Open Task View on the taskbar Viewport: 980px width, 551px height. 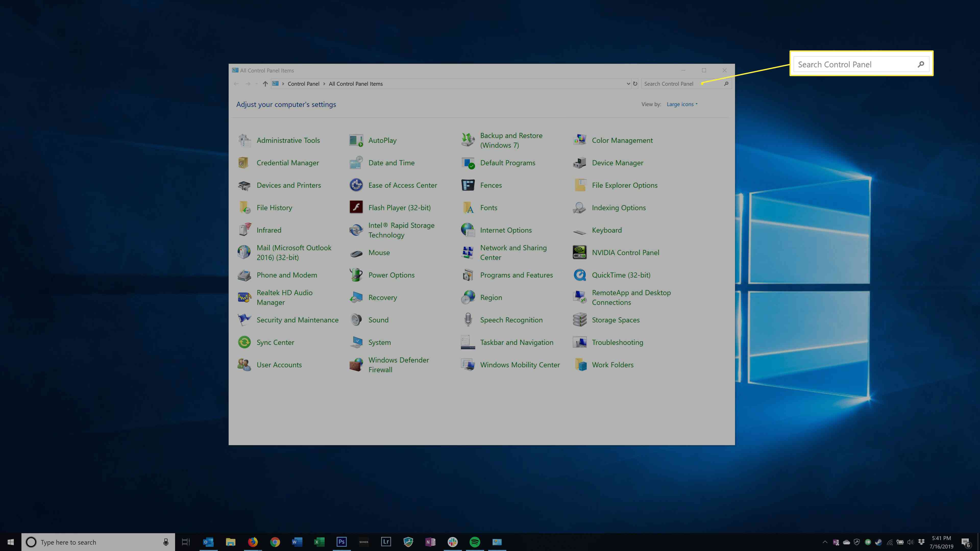click(x=185, y=542)
